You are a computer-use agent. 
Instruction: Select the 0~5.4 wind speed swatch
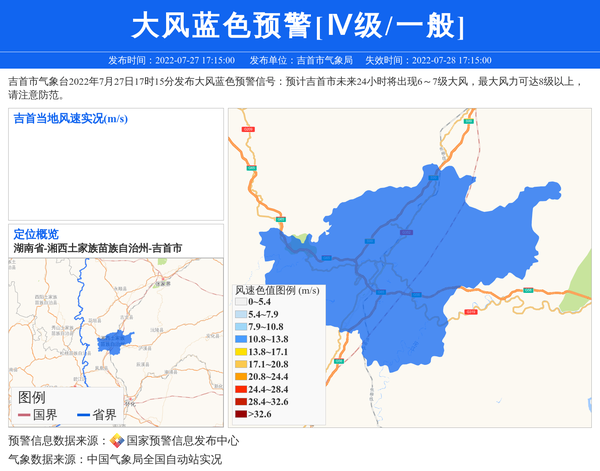pyautogui.click(x=240, y=301)
